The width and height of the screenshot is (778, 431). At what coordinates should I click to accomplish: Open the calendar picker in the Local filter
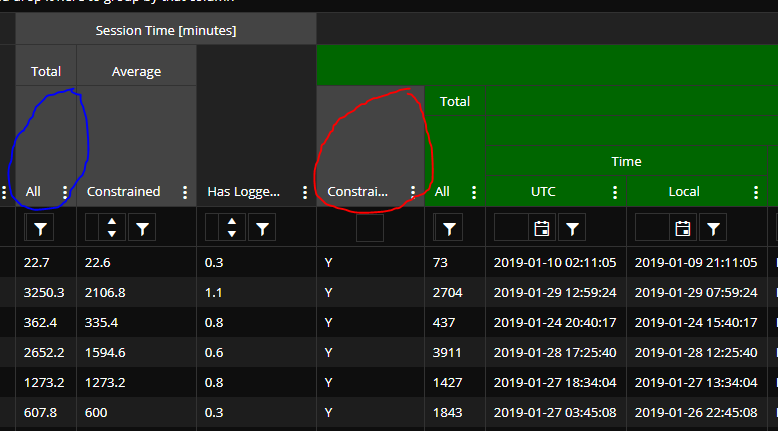click(x=682, y=228)
